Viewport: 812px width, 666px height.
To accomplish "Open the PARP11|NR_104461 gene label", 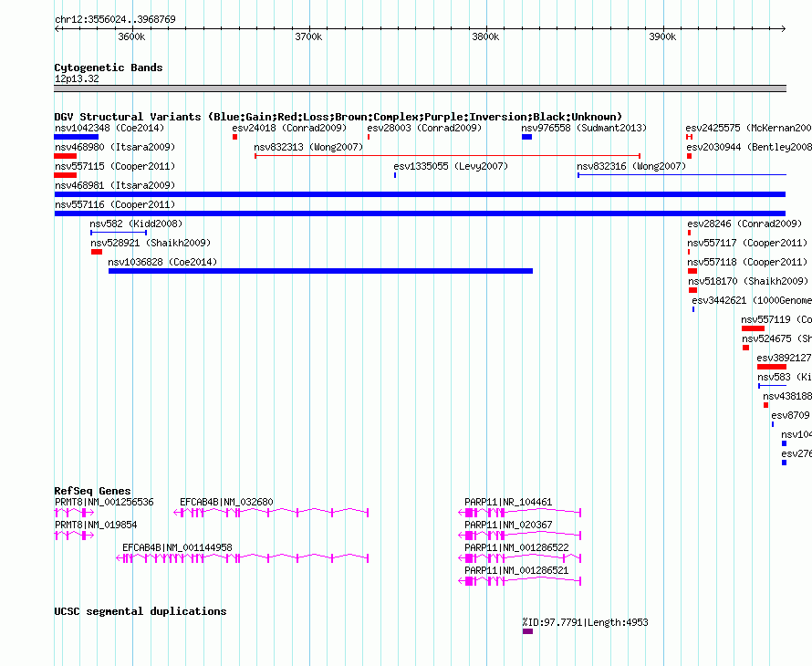I will coord(508,502).
